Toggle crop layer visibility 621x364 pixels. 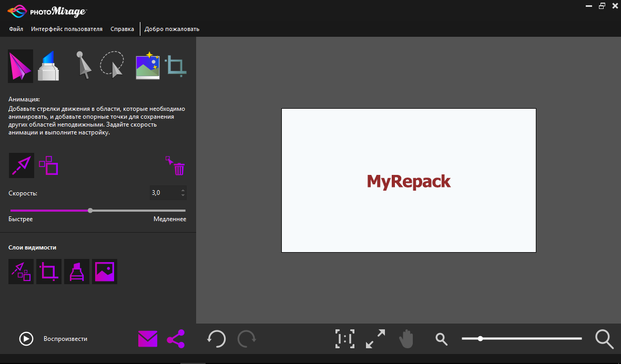[x=49, y=272]
